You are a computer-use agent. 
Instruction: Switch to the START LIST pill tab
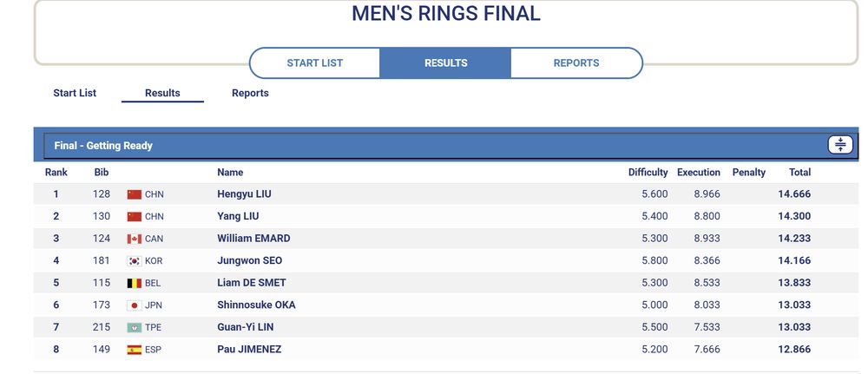[315, 63]
